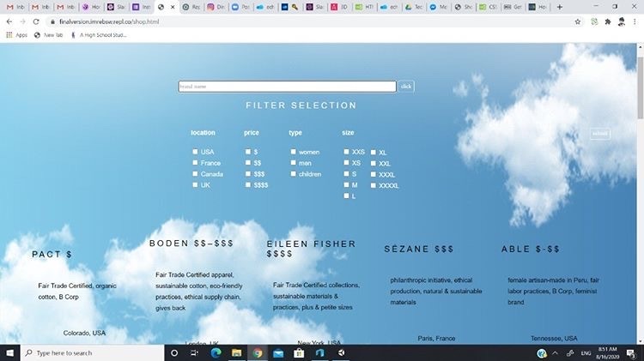Switch to the 'Tec' Google Drive tab
The image size is (644, 361).
pos(414,7)
